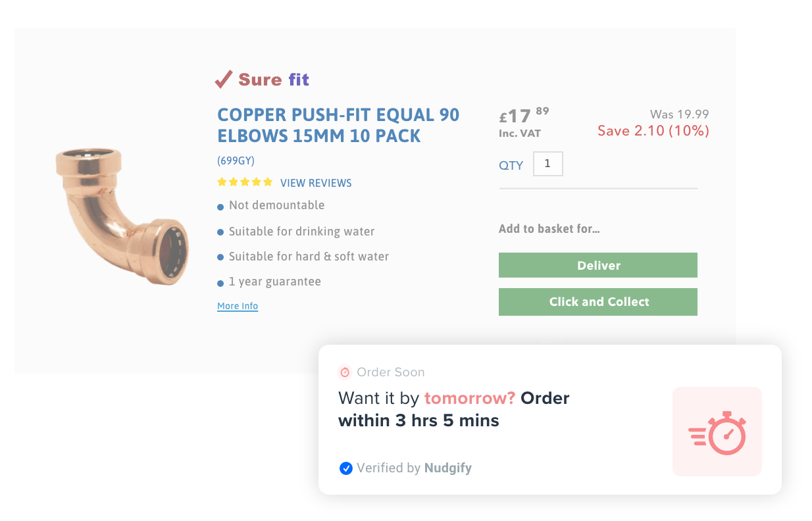The width and height of the screenshot is (812, 521).
Task: Click the Save 2.10 (10%) discount text
Action: [x=653, y=131]
